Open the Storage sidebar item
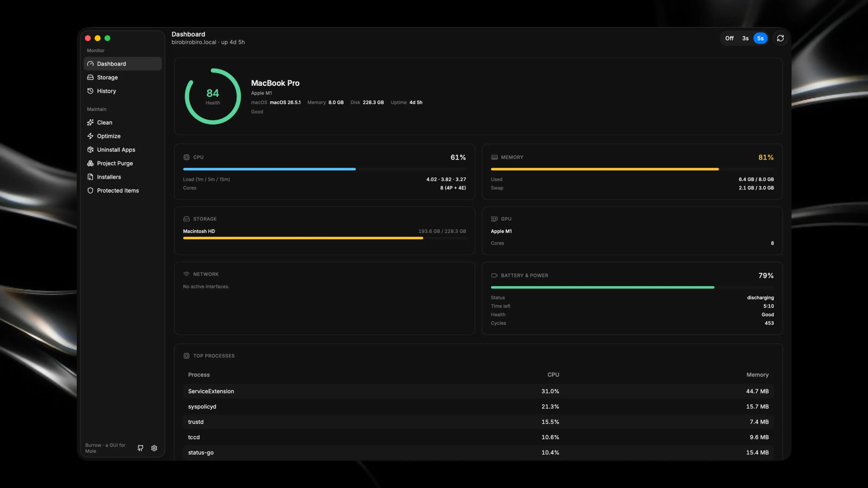Screen dimensions: 868x488 click(122, 77)
